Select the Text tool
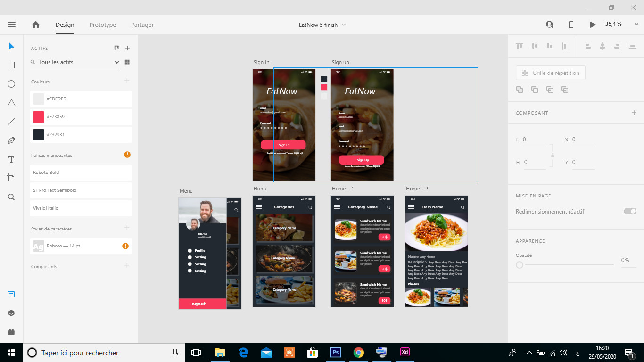 (x=11, y=159)
